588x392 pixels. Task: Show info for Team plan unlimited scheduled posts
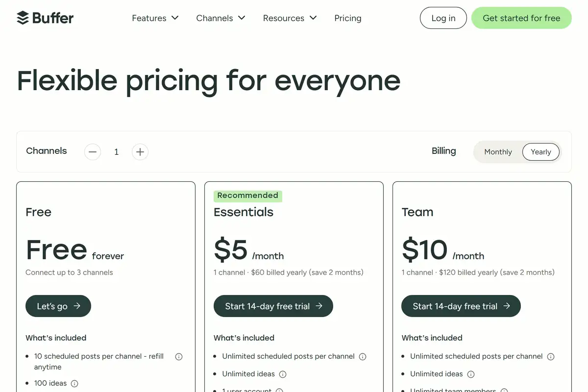551,356
